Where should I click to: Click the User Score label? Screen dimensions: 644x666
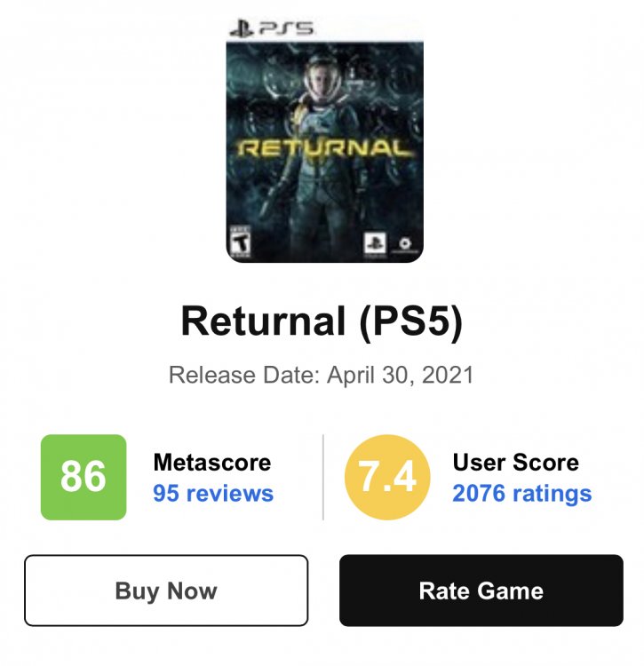[x=515, y=462]
